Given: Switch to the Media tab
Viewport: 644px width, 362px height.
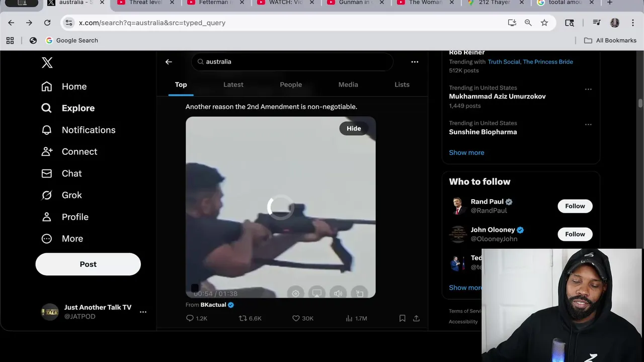Looking at the screenshot, I should click(x=348, y=84).
